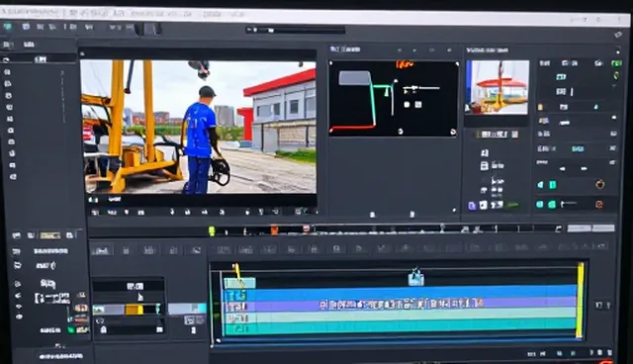Click the lock icon in the track control box

click(x=103, y=329)
